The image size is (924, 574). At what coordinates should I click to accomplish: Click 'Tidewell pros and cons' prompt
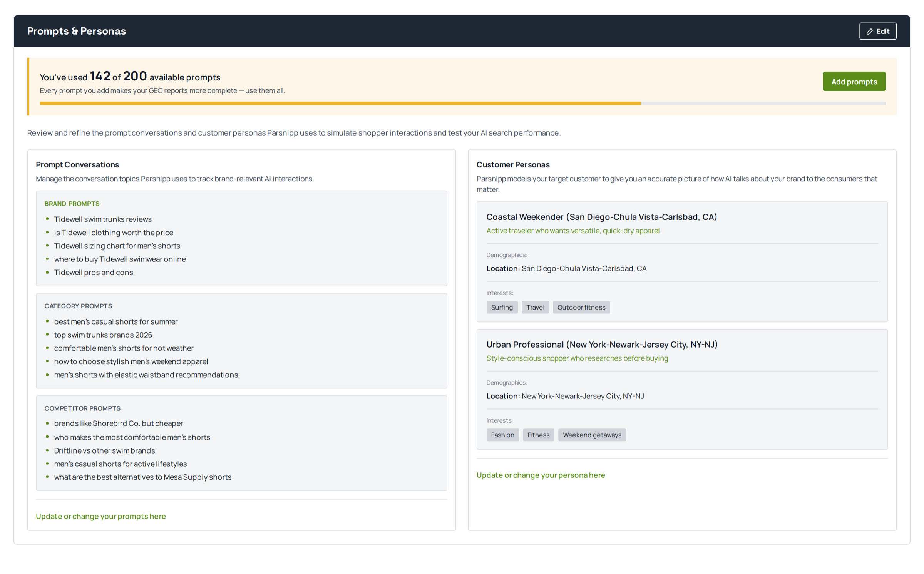point(94,272)
